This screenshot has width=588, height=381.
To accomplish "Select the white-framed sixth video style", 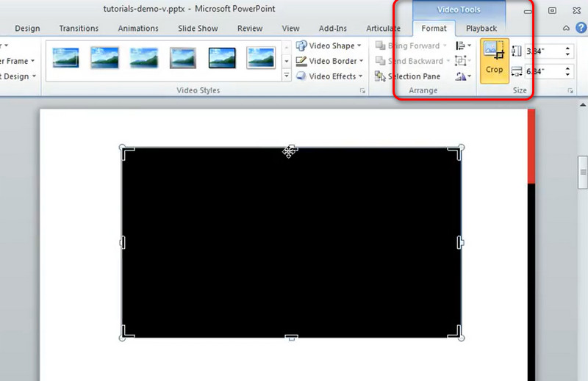I will click(x=261, y=58).
